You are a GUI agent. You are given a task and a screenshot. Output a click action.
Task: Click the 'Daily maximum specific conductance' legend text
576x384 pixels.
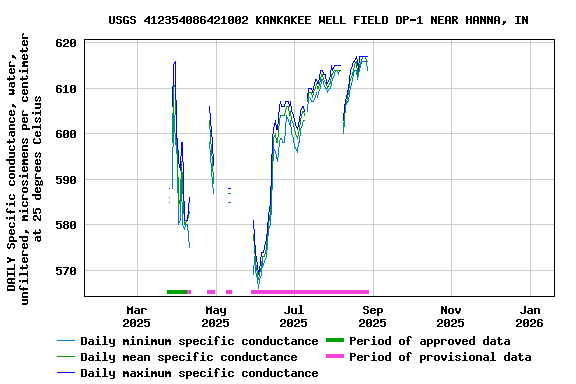click(x=199, y=373)
